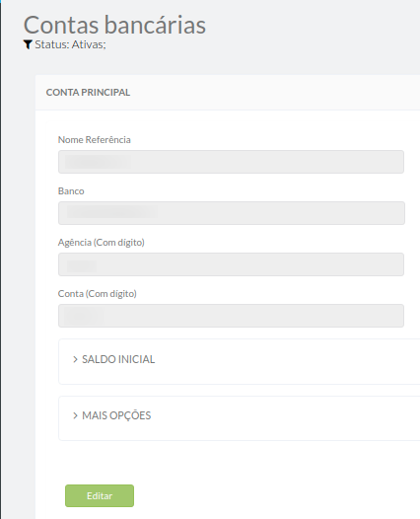Click the MAIS OPÇÕES section title
The height and width of the screenshot is (519, 420).
116,415
